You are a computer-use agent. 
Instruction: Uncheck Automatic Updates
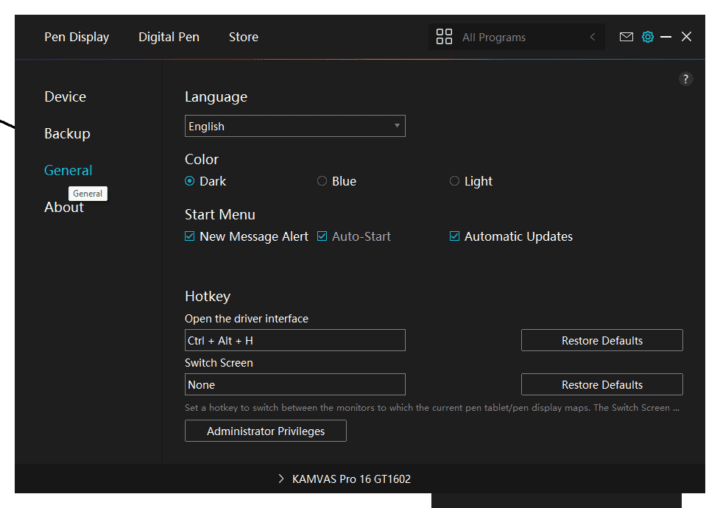pyautogui.click(x=455, y=237)
